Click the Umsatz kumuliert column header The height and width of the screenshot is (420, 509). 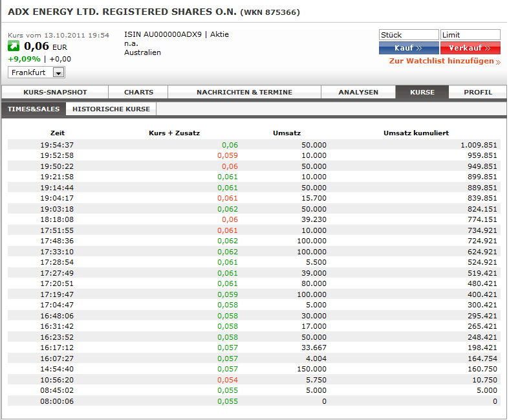[x=416, y=133]
